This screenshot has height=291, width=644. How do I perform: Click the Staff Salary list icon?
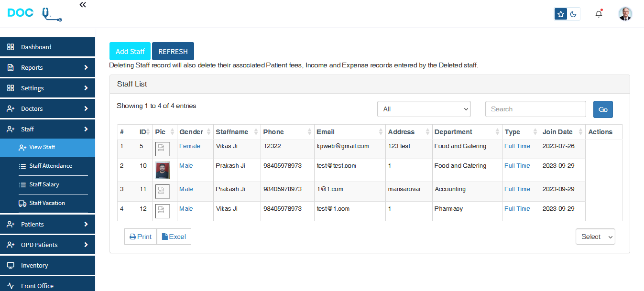coord(22,185)
